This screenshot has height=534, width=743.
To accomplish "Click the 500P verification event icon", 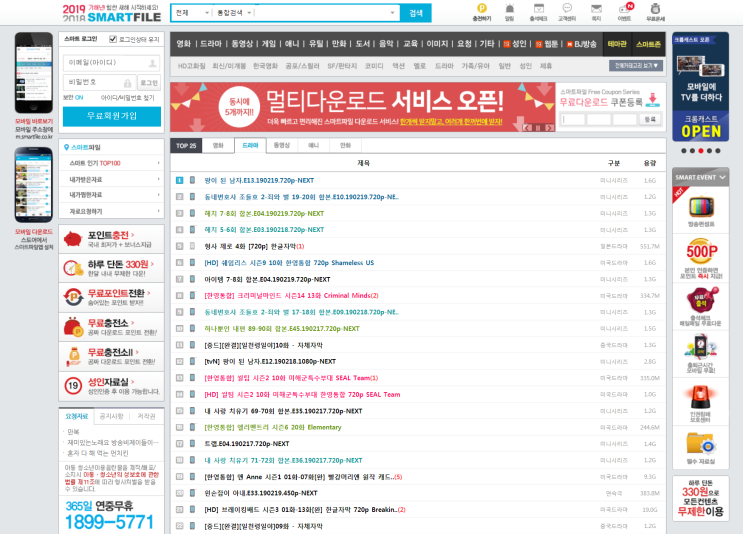I will [x=701, y=252].
